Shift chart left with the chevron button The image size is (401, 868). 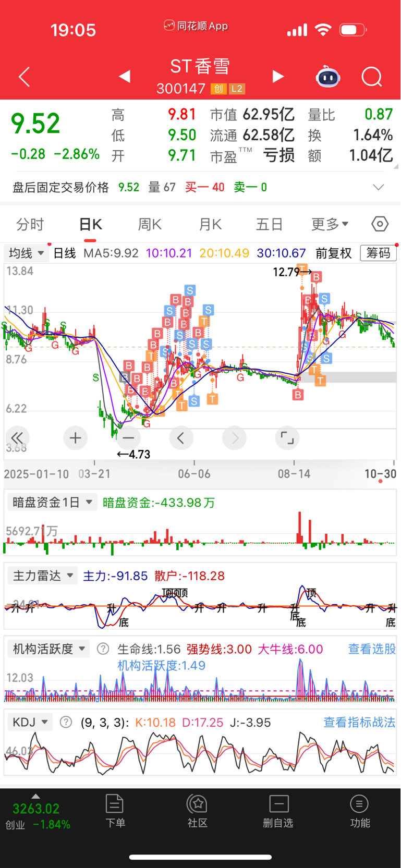click(x=181, y=438)
